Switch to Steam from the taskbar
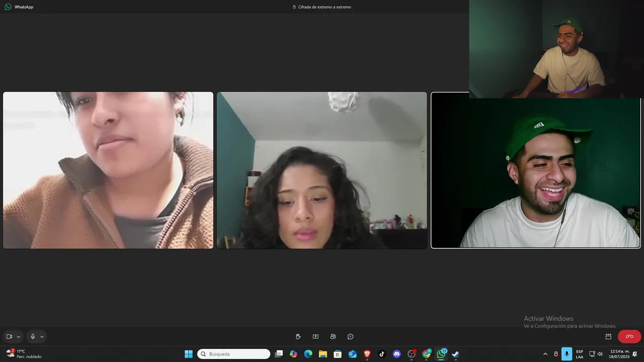This screenshot has width=644, height=362. (456, 354)
